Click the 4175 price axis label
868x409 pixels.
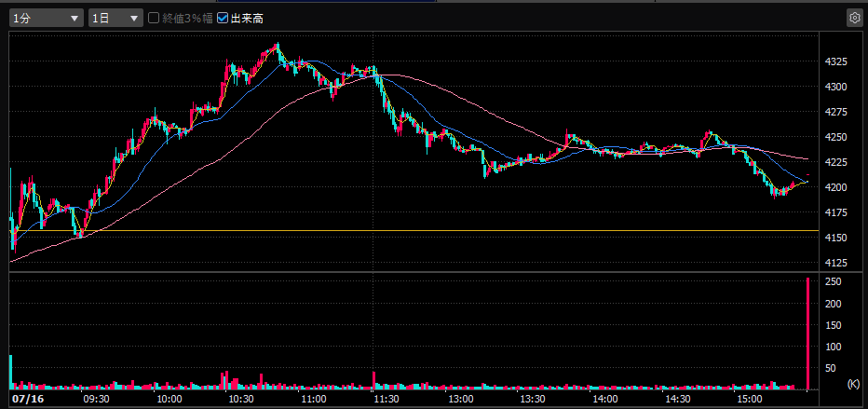click(x=835, y=212)
